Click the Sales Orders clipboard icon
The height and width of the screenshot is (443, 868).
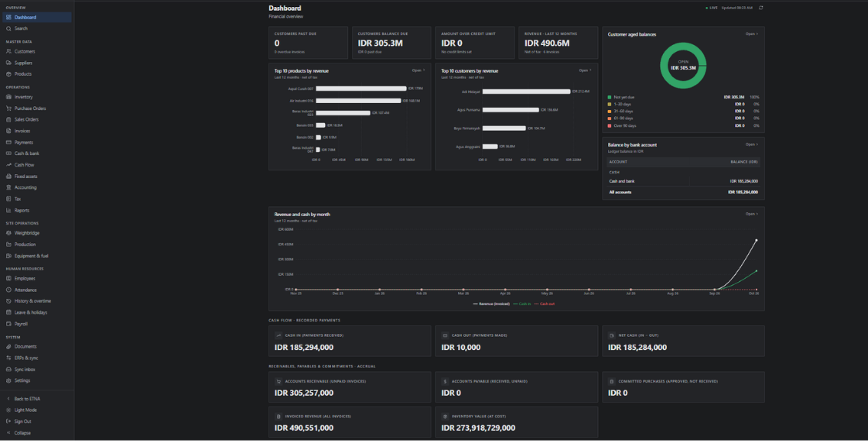coord(9,119)
